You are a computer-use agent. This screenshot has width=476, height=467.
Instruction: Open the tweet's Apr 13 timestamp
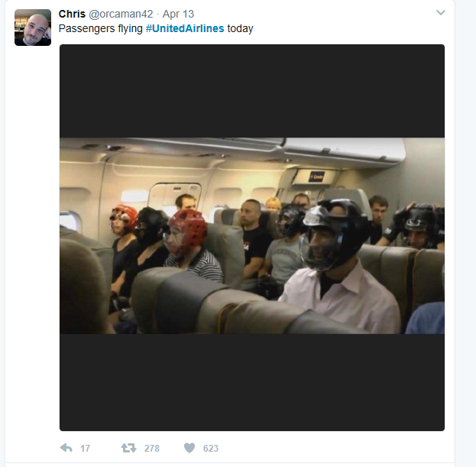[178, 14]
